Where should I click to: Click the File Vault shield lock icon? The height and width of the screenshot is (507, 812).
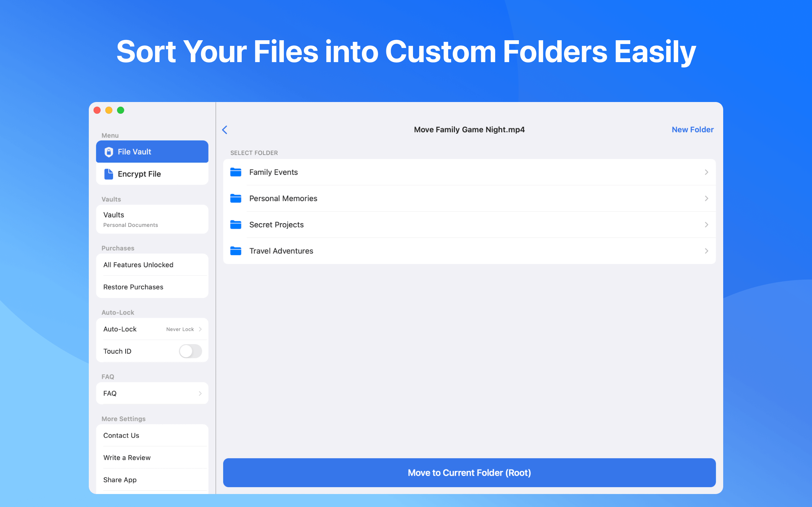click(x=109, y=152)
